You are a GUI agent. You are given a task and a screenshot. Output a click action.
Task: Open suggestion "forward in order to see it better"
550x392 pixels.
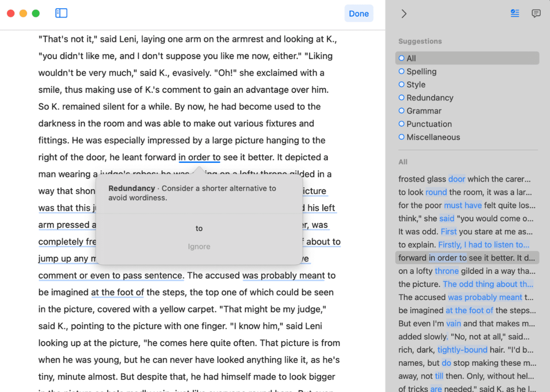467,258
